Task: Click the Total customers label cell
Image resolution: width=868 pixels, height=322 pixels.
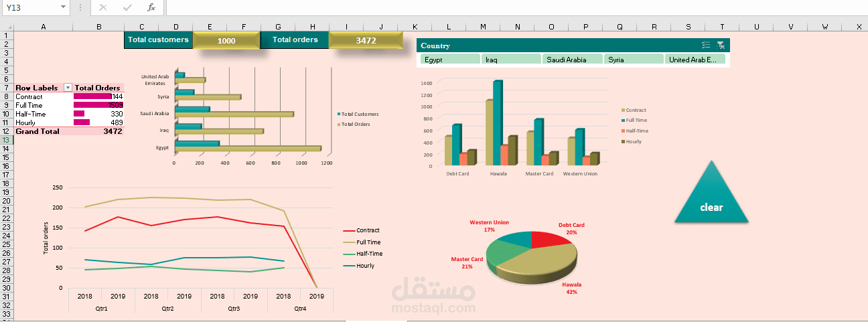Action: 159,39
